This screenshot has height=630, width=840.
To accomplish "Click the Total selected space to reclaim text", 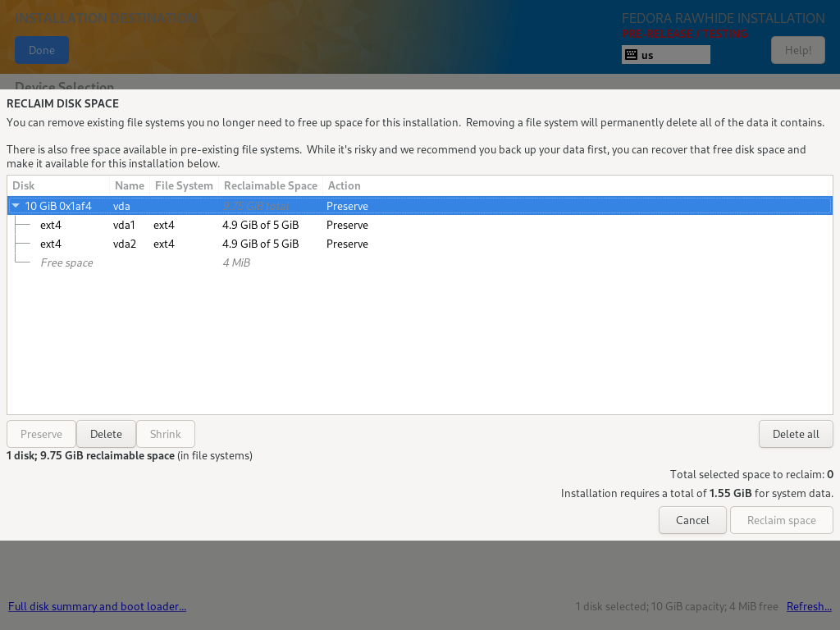I will [751, 474].
